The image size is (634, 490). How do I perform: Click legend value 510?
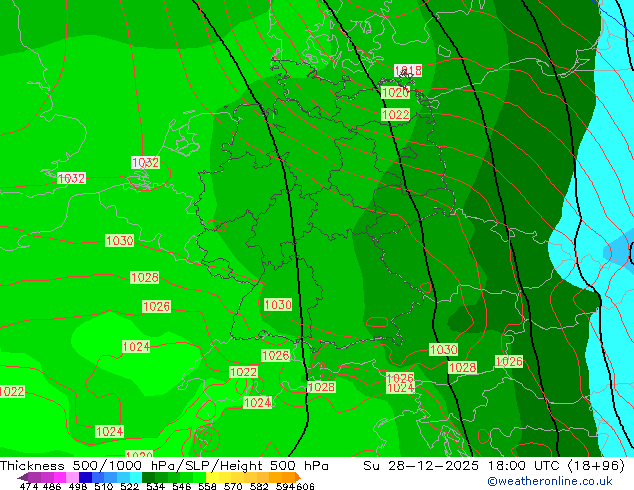(x=104, y=486)
